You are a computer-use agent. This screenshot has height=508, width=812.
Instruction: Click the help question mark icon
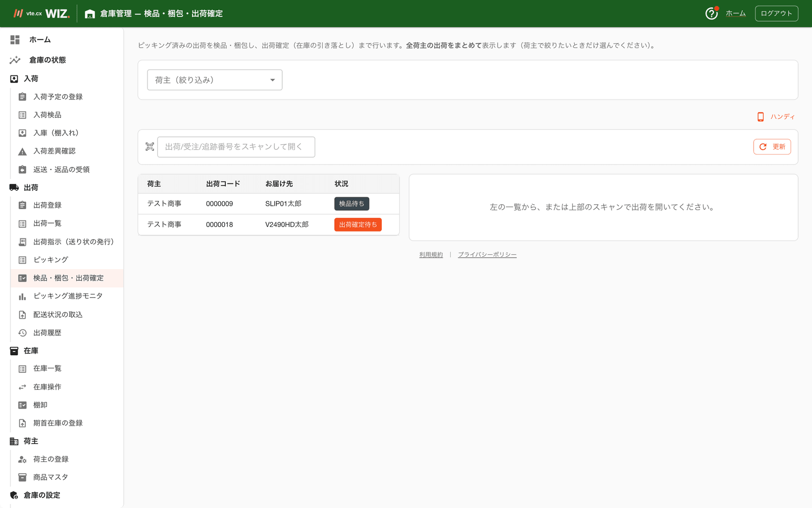pos(711,13)
